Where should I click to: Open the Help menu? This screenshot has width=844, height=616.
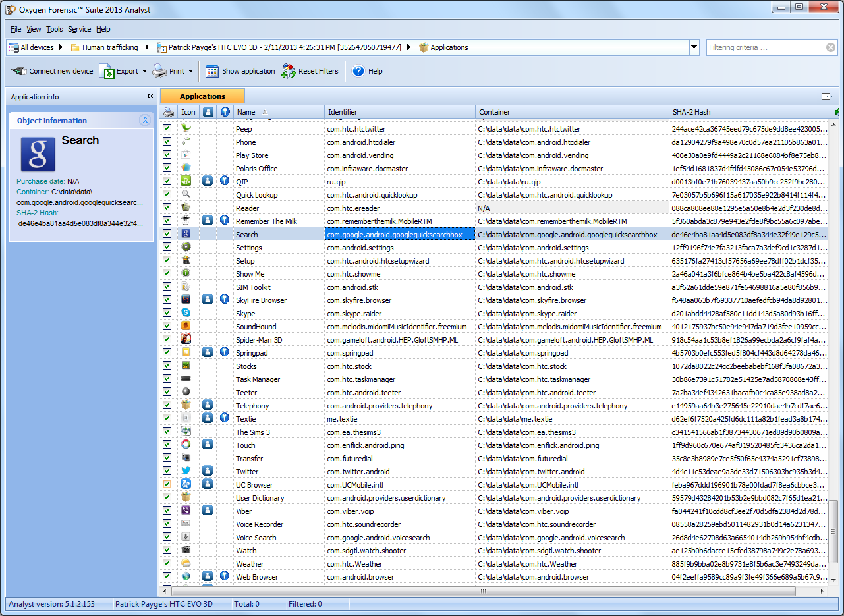[103, 29]
